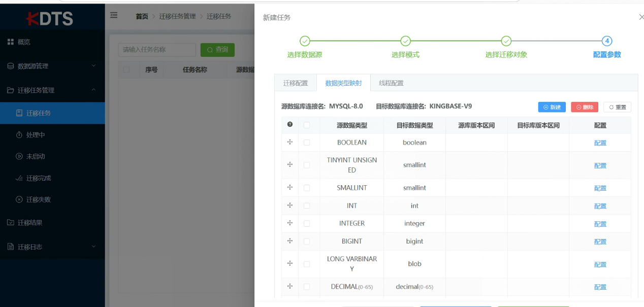Open the 线程配置 tab

pos(391,83)
